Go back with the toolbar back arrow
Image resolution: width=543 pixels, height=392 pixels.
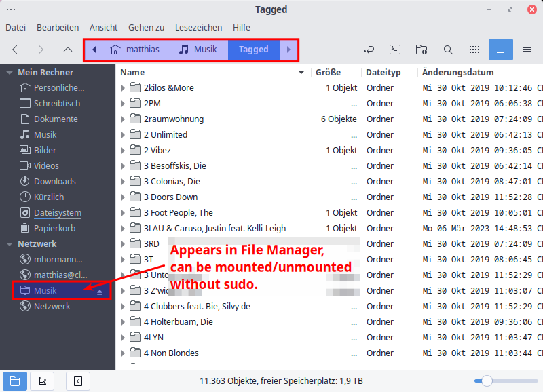15,50
